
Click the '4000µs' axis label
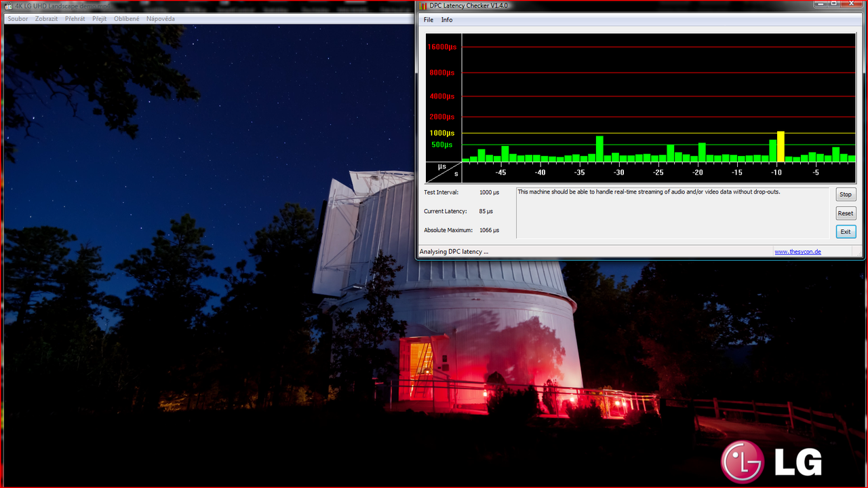442,96
